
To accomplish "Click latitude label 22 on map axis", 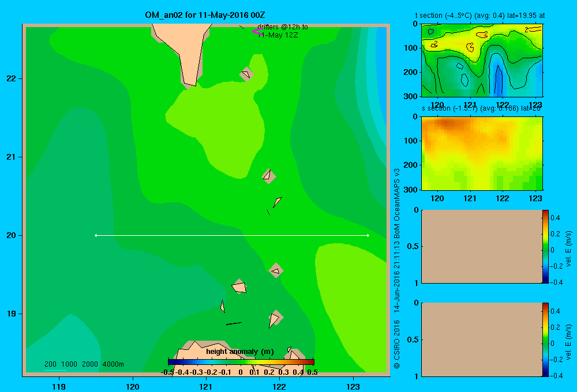I will click(x=11, y=79).
